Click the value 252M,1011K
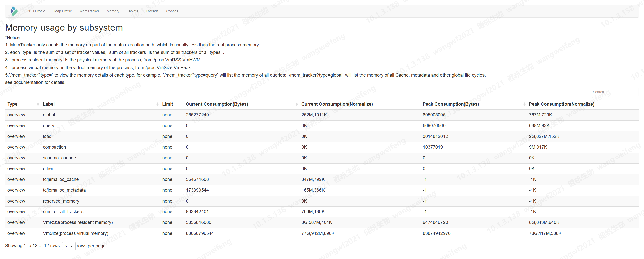Image resolution: width=644 pixels, height=259 pixels. [314, 115]
